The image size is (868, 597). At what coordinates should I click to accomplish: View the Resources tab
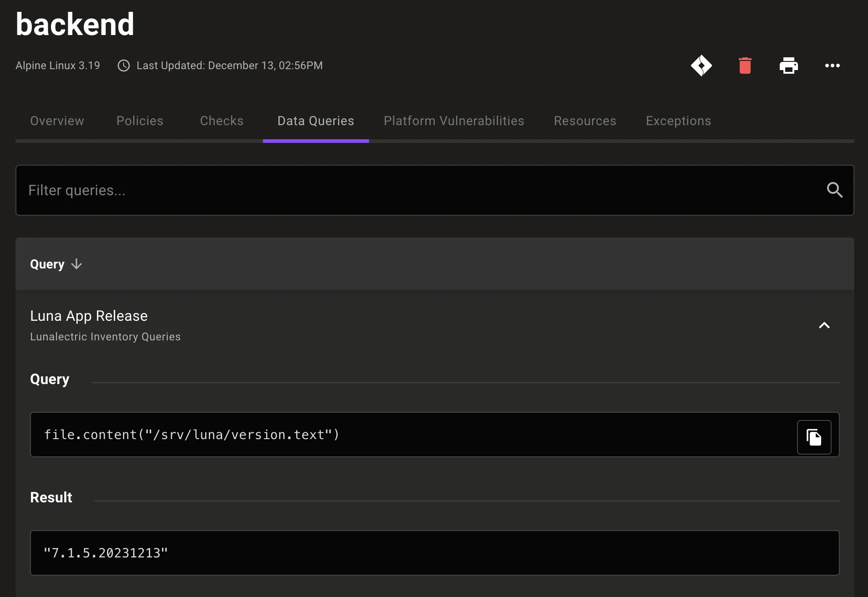coord(585,121)
